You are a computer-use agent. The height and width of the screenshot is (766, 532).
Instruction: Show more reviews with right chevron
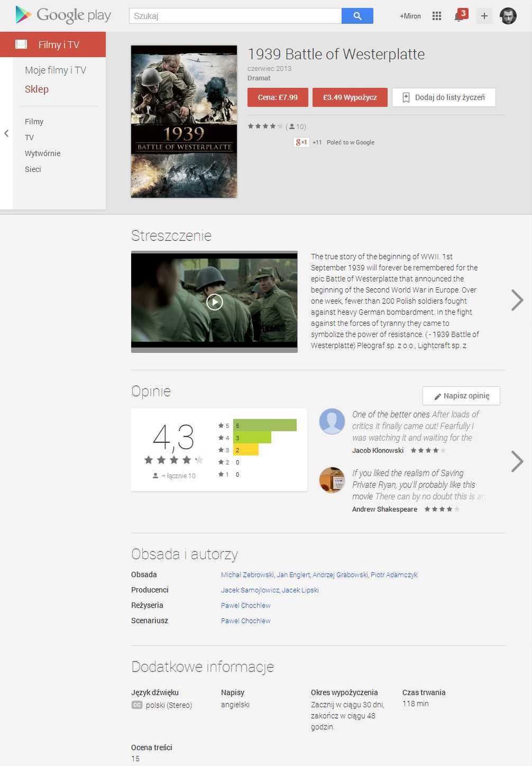pyautogui.click(x=517, y=461)
